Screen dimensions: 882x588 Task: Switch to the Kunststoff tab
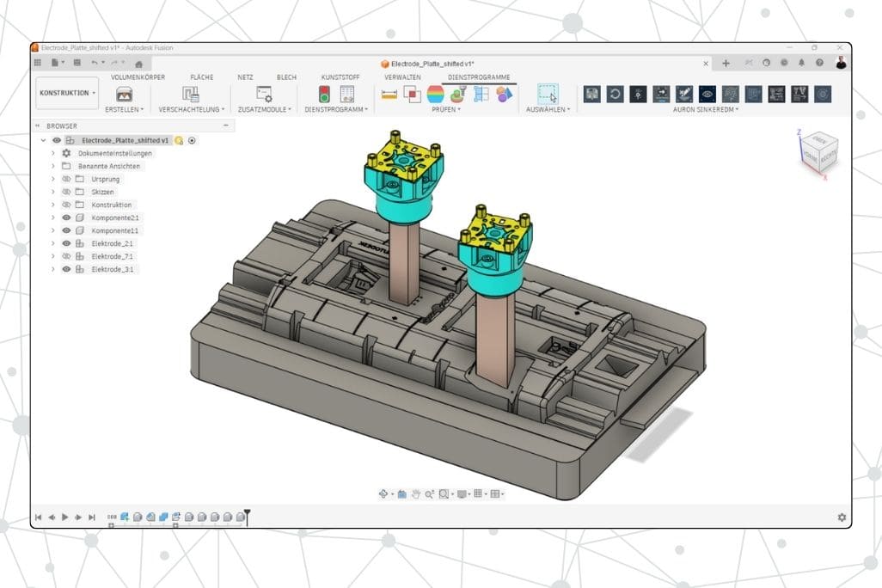click(x=340, y=77)
